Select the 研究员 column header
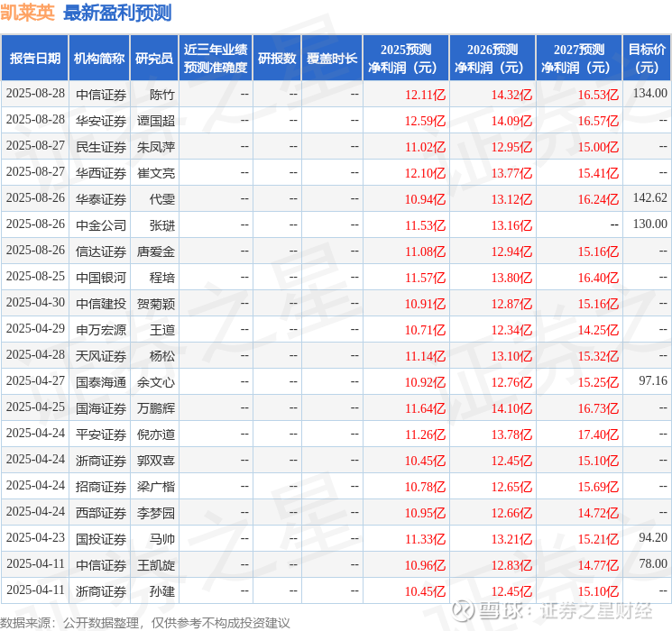Viewport: 672px width, 631px height. point(154,59)
